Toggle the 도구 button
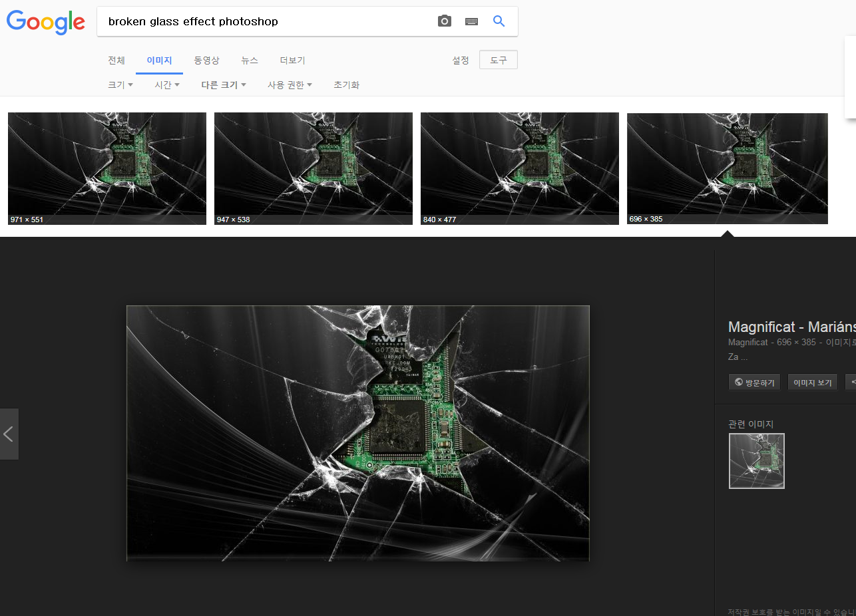The width and height of the screenshot is (856, 616). click(x=499, y=60)
